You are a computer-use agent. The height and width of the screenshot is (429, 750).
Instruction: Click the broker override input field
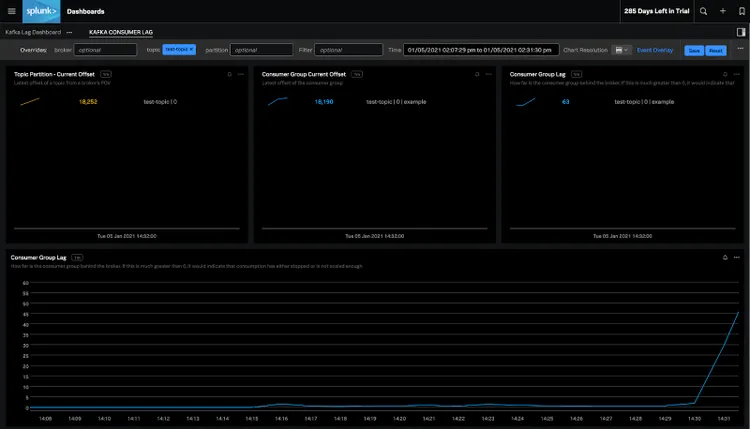[x=106, y=49]
